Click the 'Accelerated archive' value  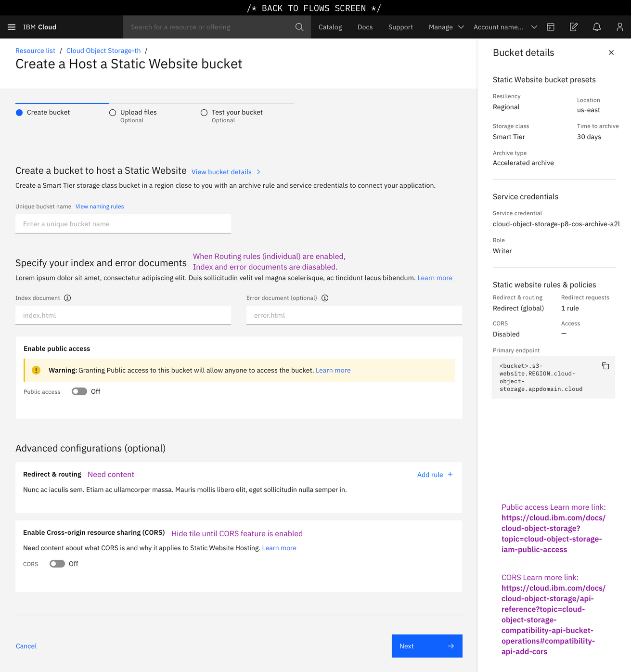point(523,163)
